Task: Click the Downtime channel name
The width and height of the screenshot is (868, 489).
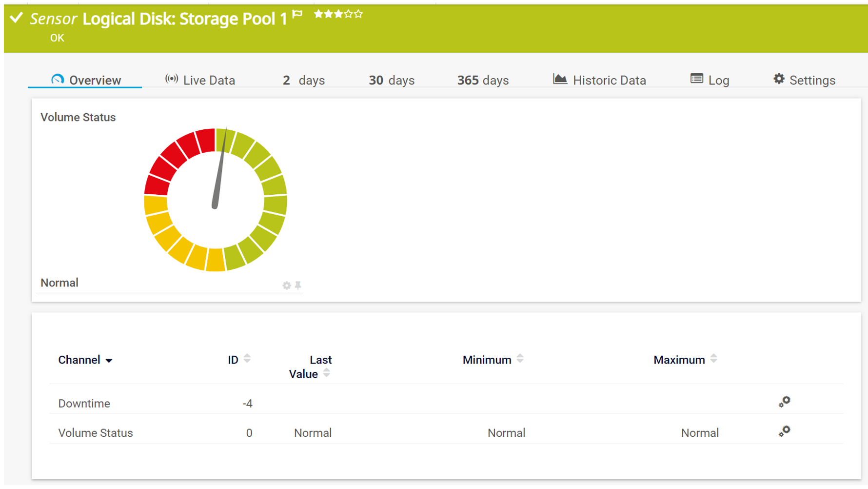Action: pyautogui.click(x=84, y=404)
